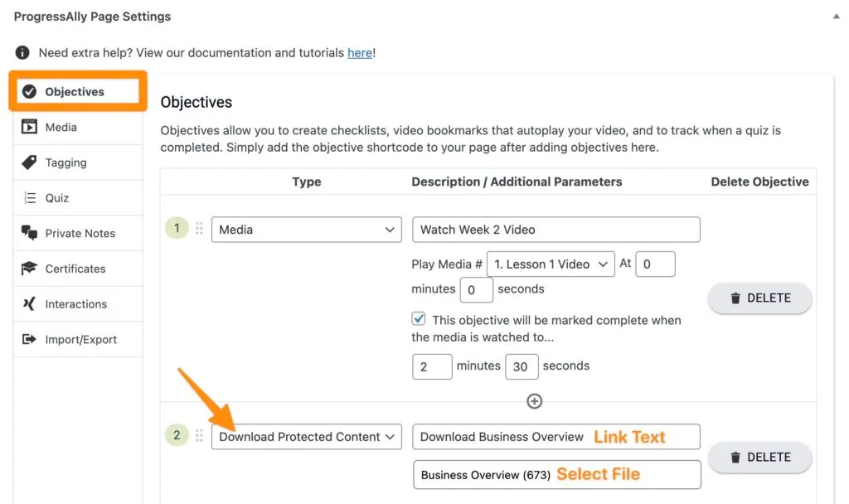
Task: Click the documentation 'here' link
Action: coord(360,52)
